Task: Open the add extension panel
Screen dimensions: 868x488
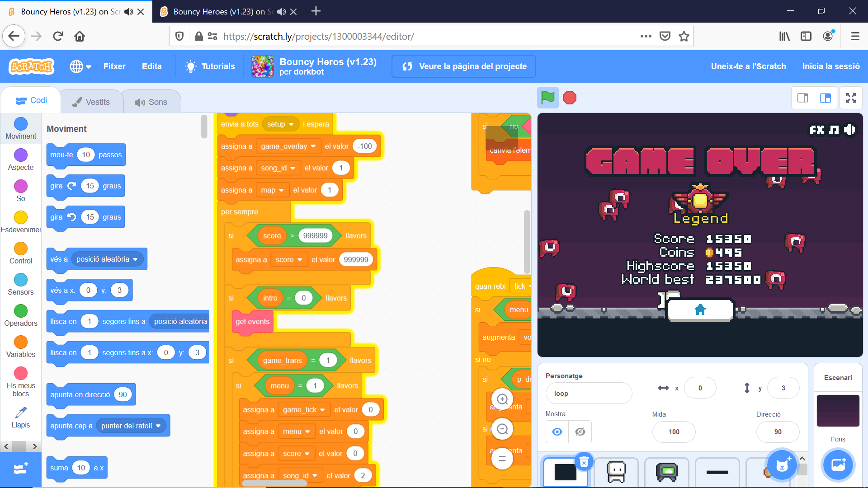Action: point(21,469)
